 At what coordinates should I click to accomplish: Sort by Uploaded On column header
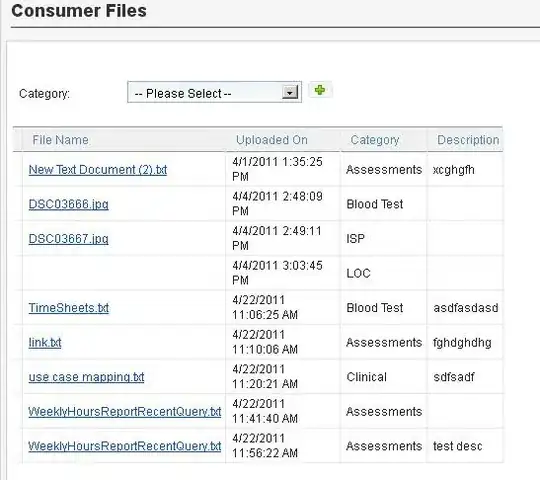[x=272, y=140]
